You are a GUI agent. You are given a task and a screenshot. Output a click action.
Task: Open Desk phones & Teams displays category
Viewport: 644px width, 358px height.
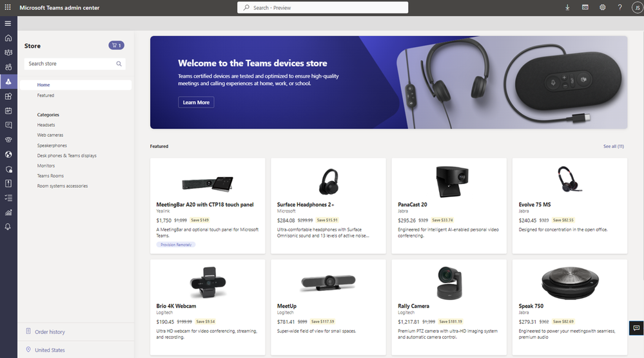[66, 155]
